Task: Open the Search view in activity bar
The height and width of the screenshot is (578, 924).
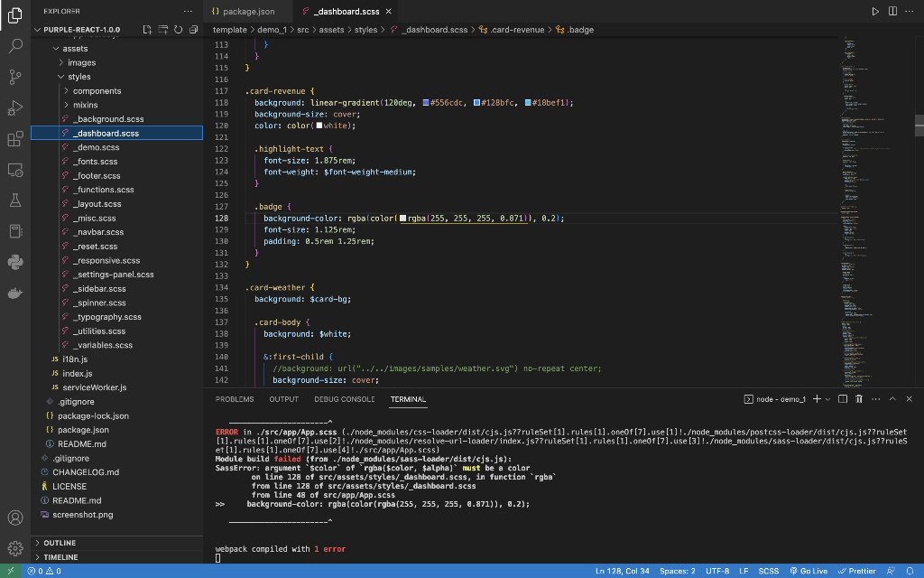Action: tap(15, 45)
